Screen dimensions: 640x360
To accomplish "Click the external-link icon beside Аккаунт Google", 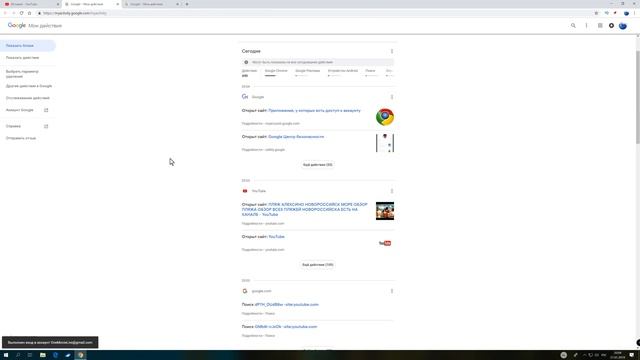I will coord(46,110).
